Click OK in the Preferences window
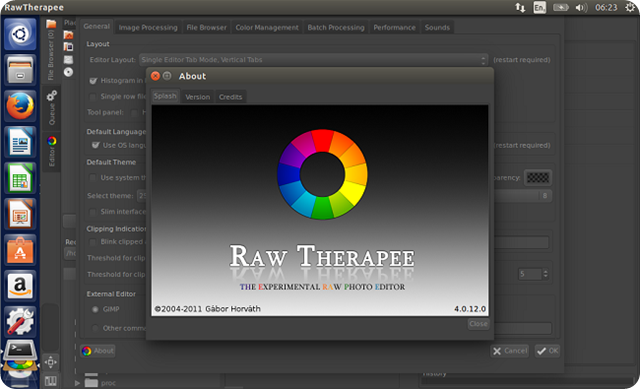Image resolution: width=640 pixels, height=389 pixels. point(548,351)
